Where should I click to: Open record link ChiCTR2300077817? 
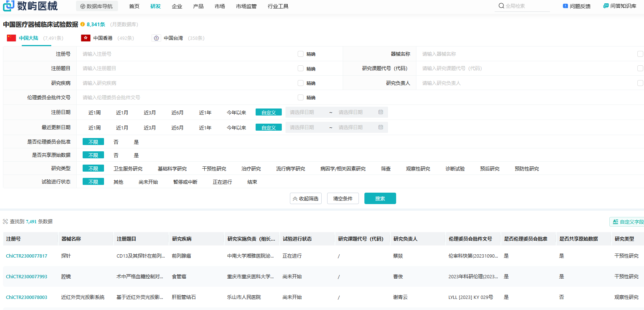click(27, 256)
